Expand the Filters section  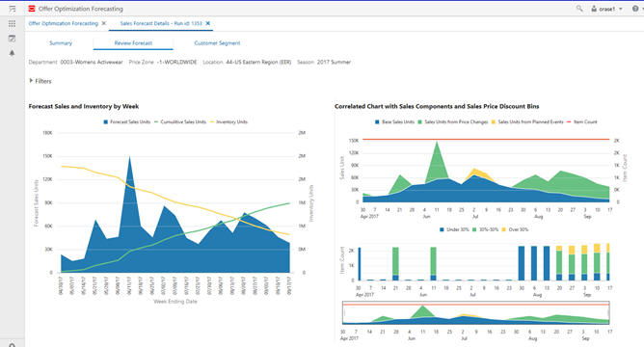point(40,81)
